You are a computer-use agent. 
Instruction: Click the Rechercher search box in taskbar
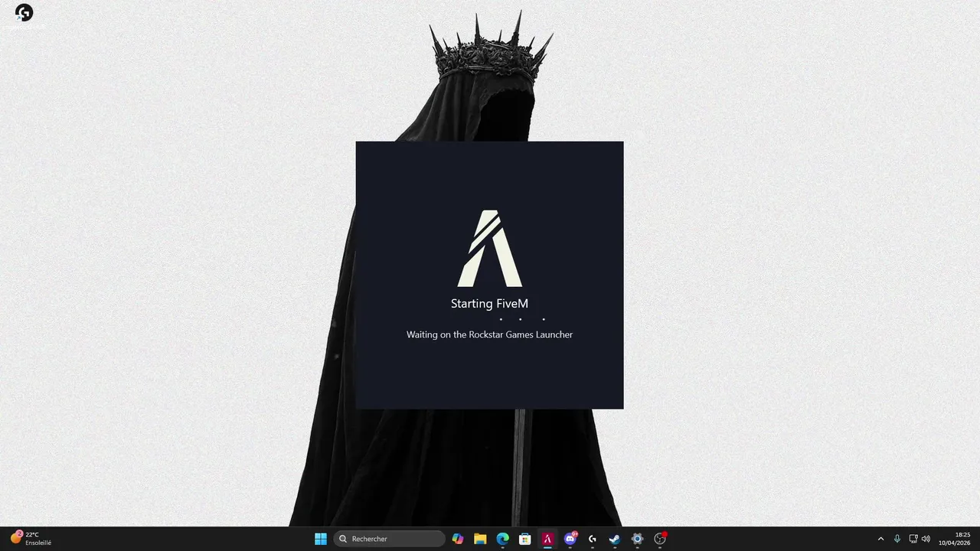(389, 539)
